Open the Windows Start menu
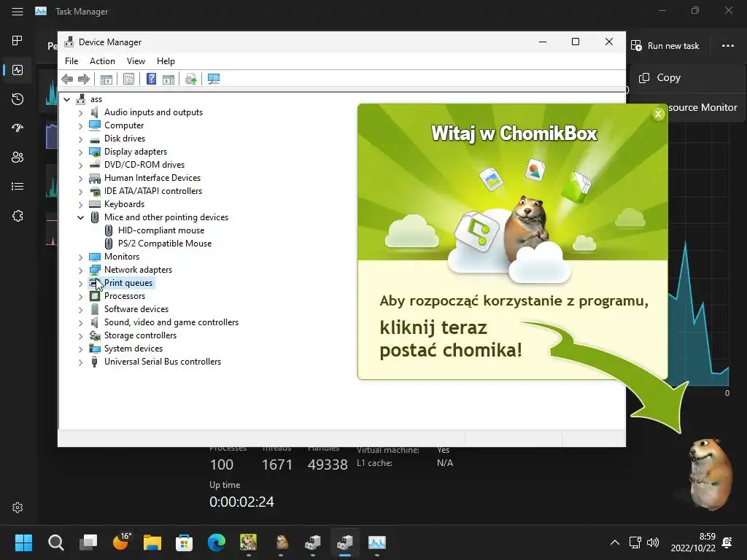 pos(23,542)
